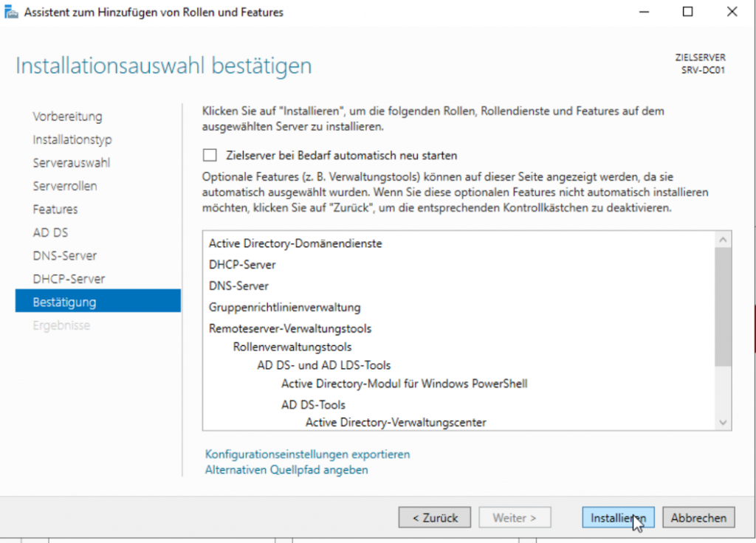Open the Vorbereitung wizard step

click(x=67, y=117)
